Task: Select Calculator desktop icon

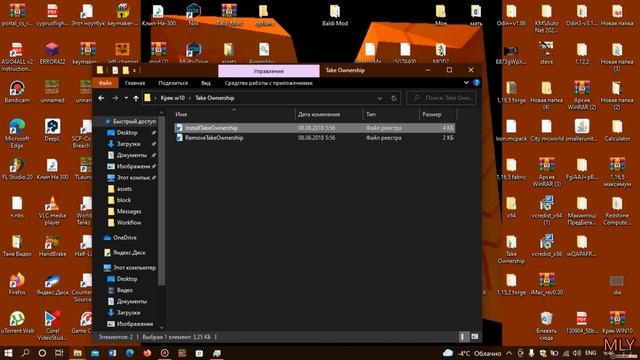Action: [617, 130]
